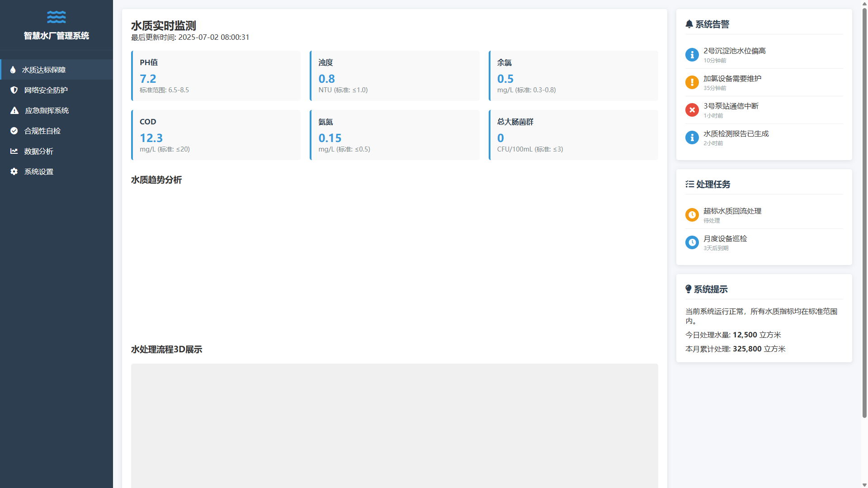Image resolution: width=868 pixels, height=488 pixels.
Task: Open 网络安全防护 menu item
Action: point(46,90)
